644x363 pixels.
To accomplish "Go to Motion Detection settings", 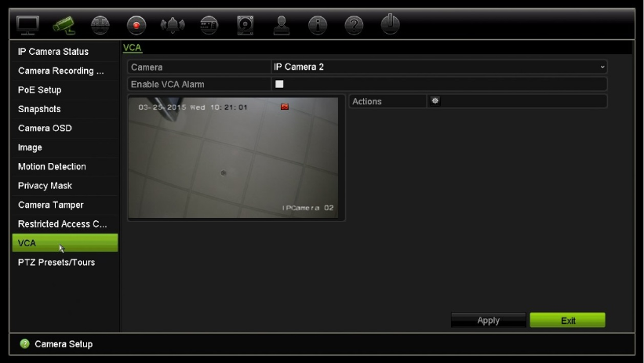I will [x=65, y=167].
